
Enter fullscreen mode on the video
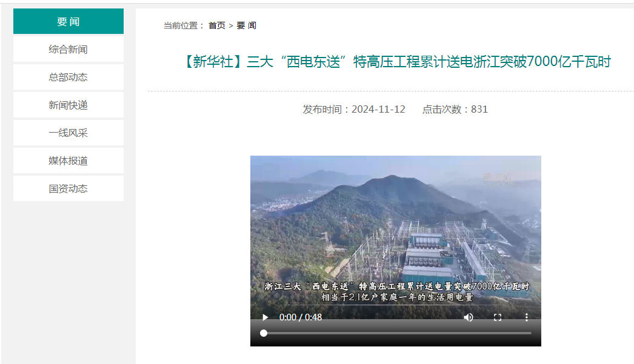click(x=498, y=317)
